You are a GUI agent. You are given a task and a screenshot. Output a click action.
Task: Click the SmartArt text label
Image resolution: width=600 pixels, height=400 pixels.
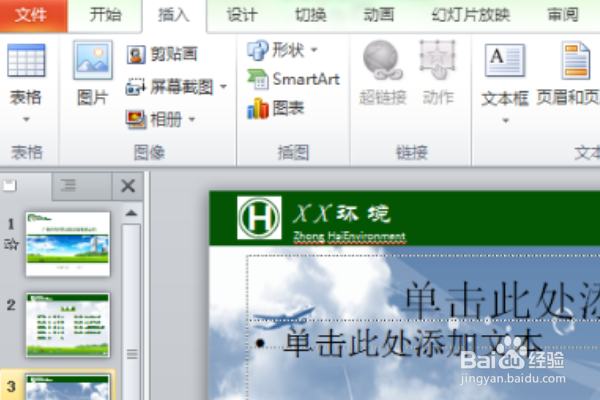(x=306, y=79)
